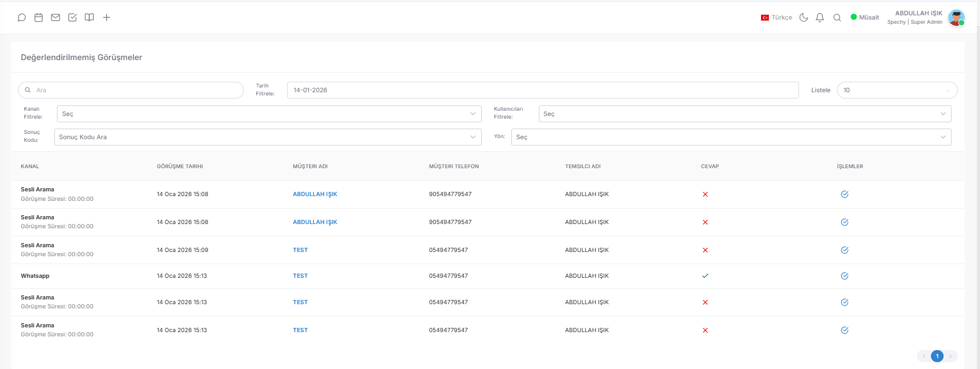Click the MÜŞTERI ADI column header
The width and height of the screenshot is (980, 369).
pos(310,166)
